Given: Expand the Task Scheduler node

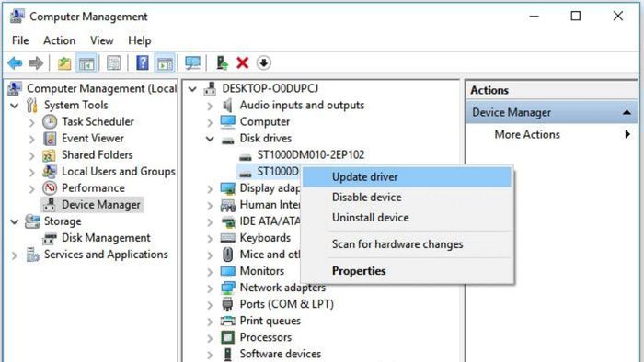Looking at the screenshot, I should 32,122.
